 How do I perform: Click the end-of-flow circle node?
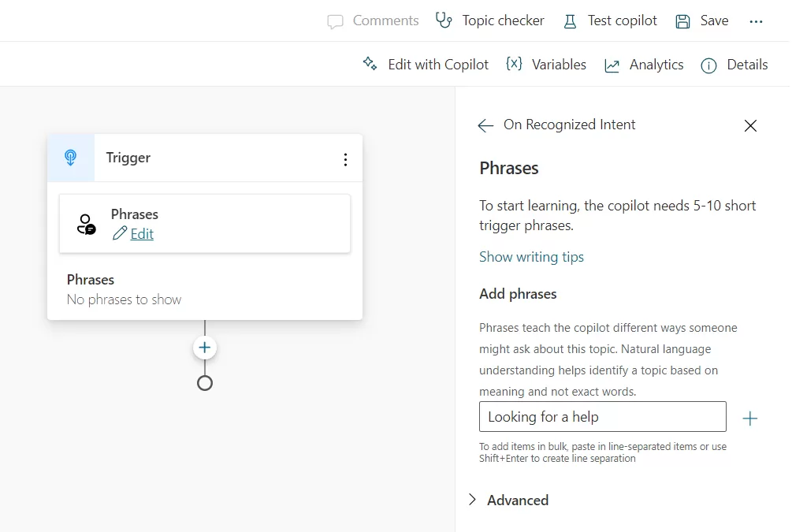205,383
